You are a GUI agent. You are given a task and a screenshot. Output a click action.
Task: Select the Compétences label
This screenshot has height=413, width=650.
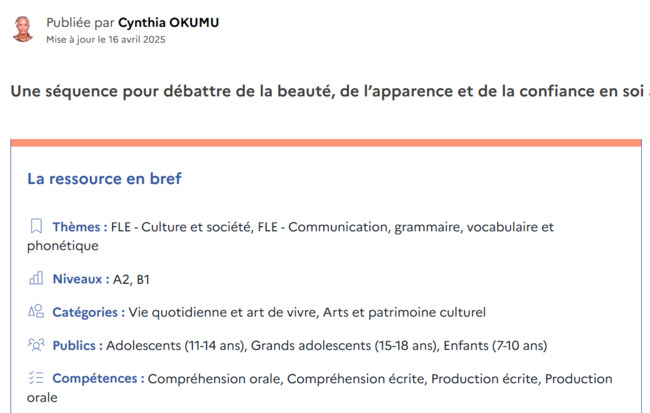pyautogui.click(x=98, y=379)
